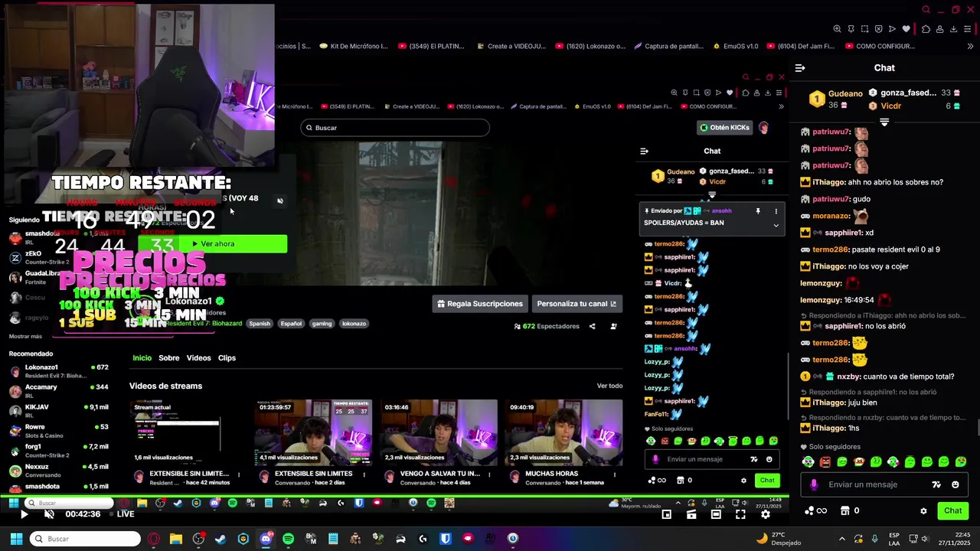Click Regala Suscripciones button
This screenshot has height=551, width=980.
pyautogui.click(x=480, y=304)
